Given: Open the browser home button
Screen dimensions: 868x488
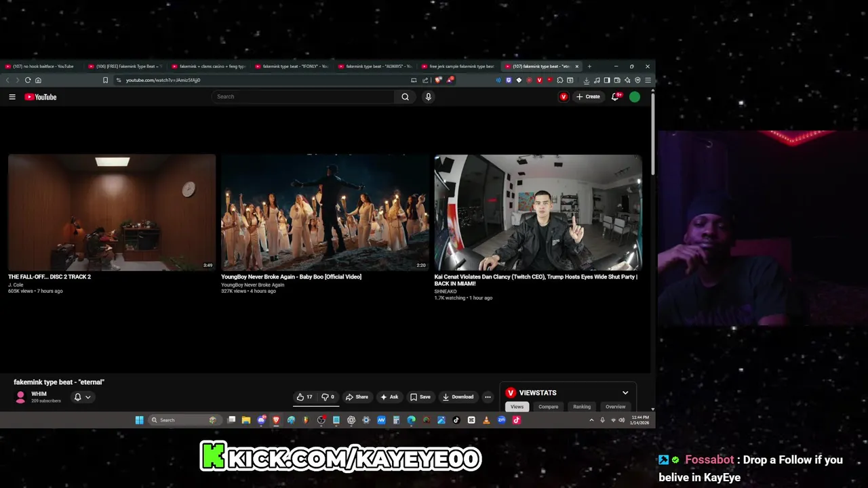Looking at the screenshot, I should click(x=38, y=80).
